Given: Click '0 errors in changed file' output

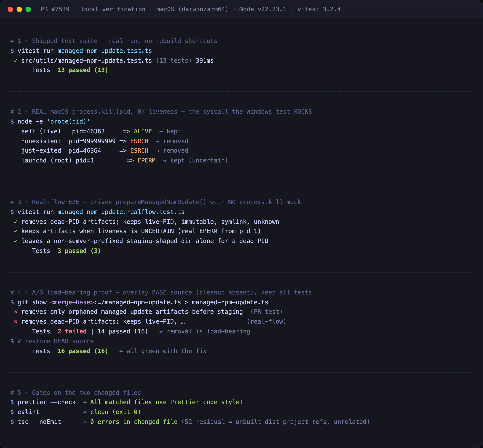Looking at the screenshot, I should pos(134,422).
